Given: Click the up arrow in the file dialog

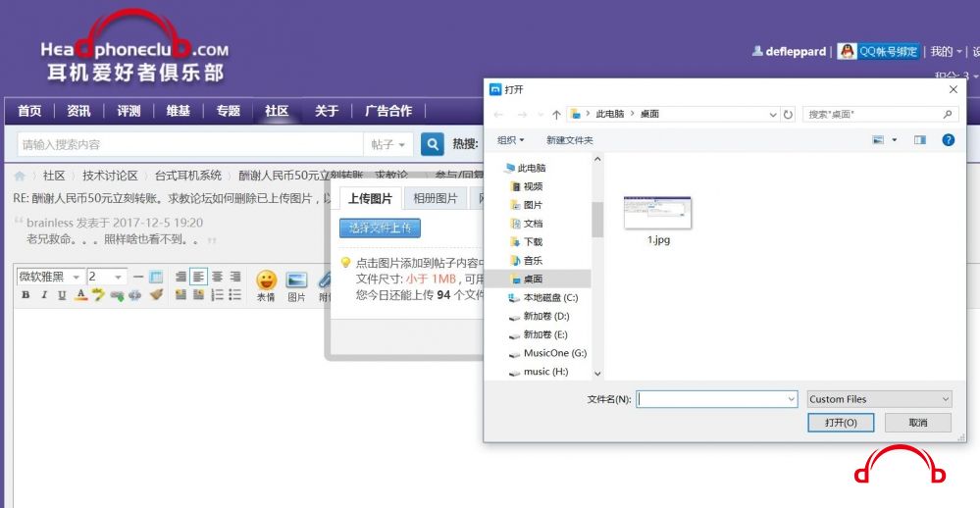Looking at the screenshot, I should click(x=556, y=115).
